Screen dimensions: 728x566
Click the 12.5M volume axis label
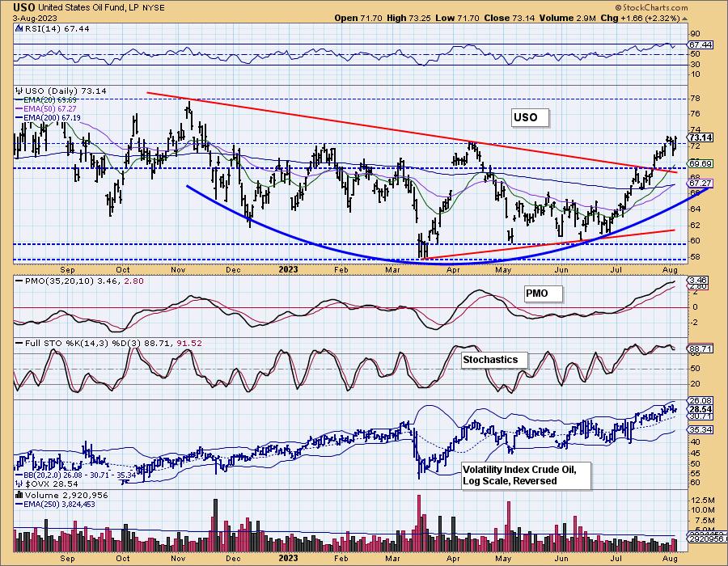[704, 501]
